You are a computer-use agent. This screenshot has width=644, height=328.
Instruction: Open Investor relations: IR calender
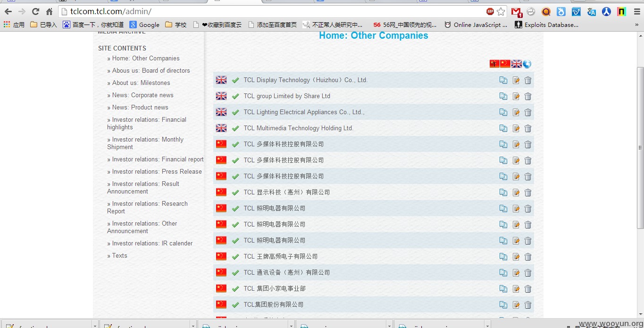[x=152, y=244]
